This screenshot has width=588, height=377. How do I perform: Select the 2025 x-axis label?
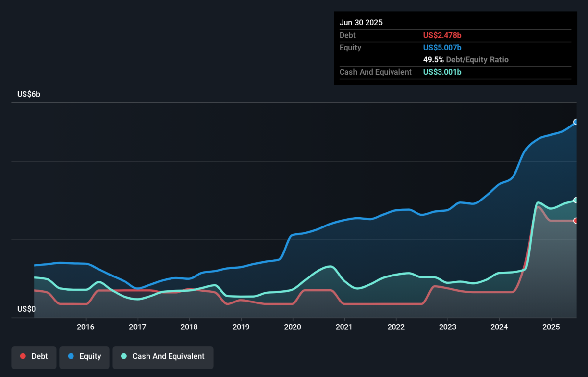click(x=551, y=327)
